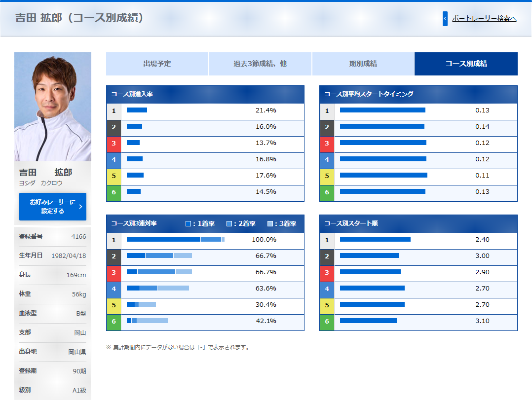Click the 63.6% value for course 4
Screen dimensions: 532x400
pos(266,289)
